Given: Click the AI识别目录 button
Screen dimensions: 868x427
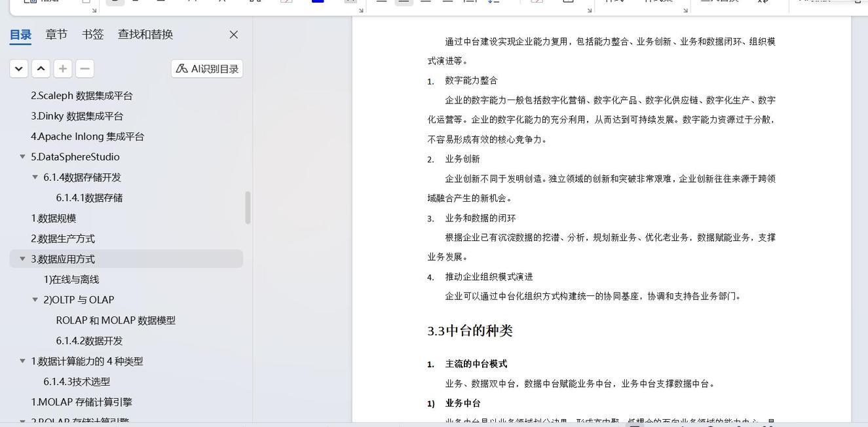Looking at the screenshot, I should tap(207, 69).
